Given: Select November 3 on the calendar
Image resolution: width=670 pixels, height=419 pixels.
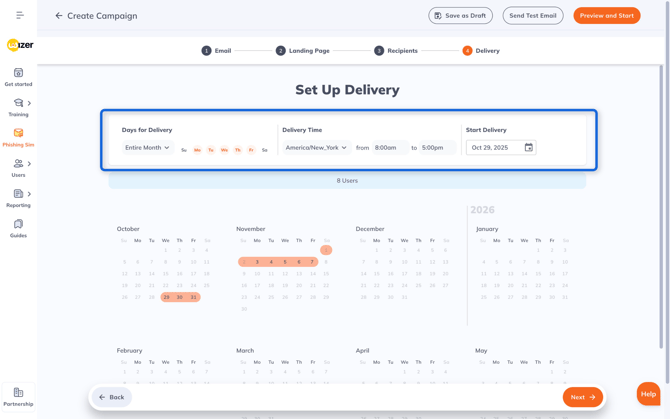Looking at the screenshot, I should pos(257,262).
